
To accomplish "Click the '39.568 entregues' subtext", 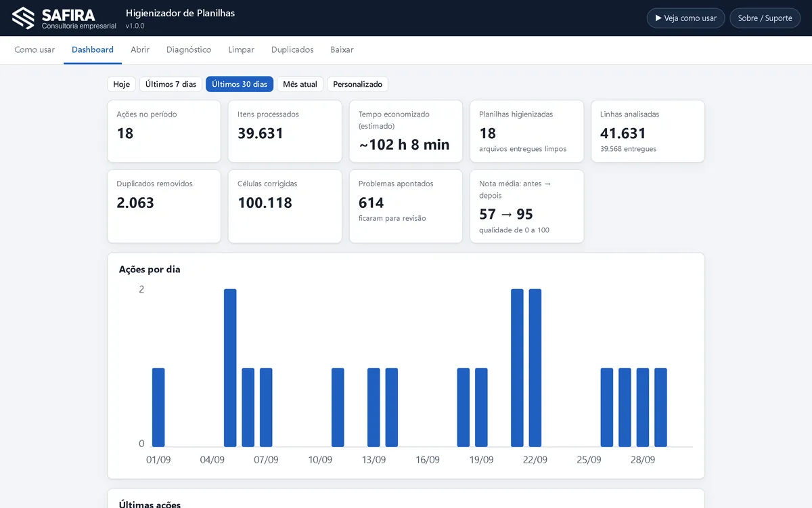I will click(628, 149).
